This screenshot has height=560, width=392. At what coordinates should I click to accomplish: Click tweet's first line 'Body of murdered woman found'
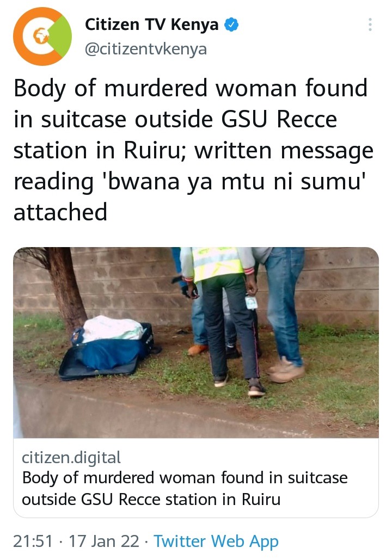[x=191, y=88]
